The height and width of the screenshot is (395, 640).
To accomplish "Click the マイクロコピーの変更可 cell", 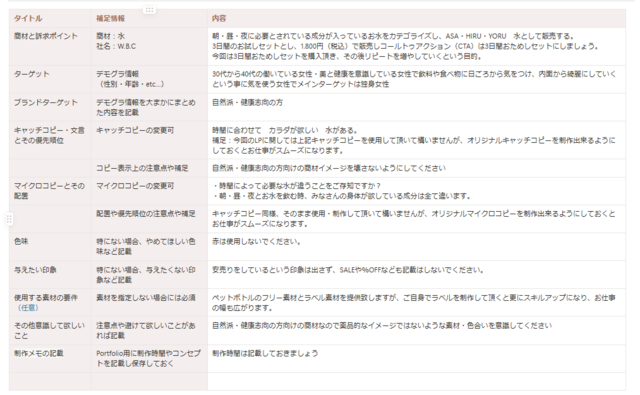I will click(x=149, y=191).
